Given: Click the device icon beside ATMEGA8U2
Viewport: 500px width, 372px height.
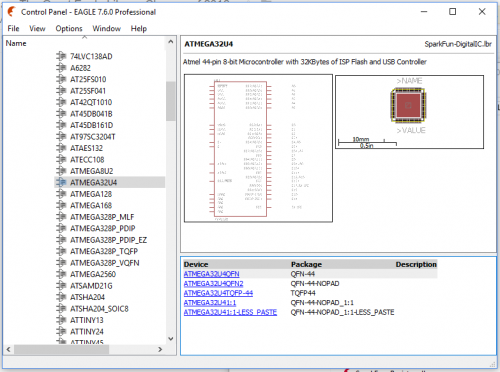Looking at the screenshot, I should tap(61, 171).
